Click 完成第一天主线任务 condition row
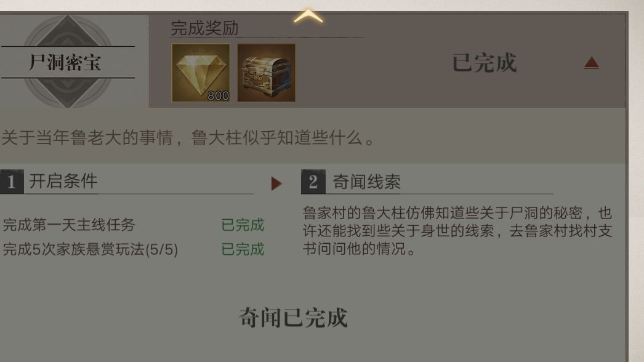This screenshot has height=362, width=644. click(x=134, y=225)
